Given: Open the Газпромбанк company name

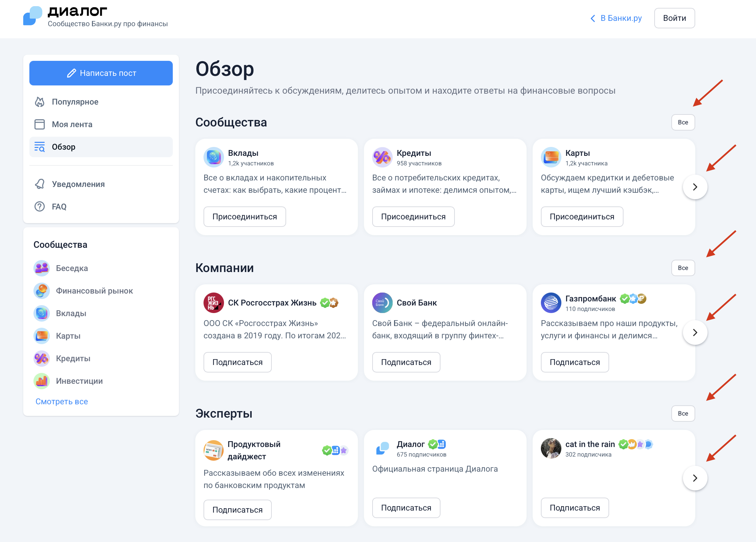Looking at the screenshot, I should coord(591,299).
